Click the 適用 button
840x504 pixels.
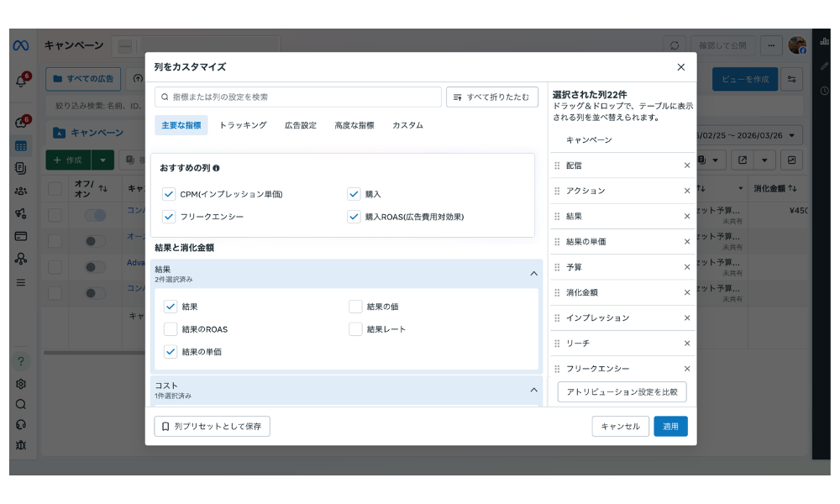click(x=670, y=427)
